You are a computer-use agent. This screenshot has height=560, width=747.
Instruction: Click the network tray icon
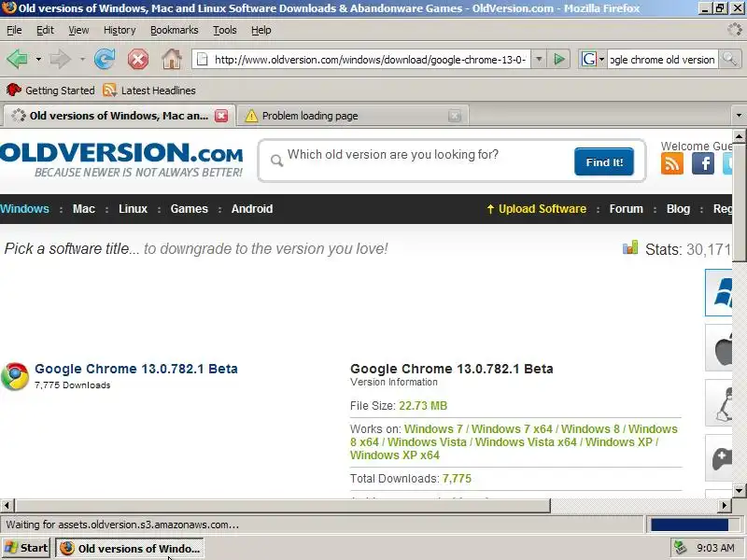coord(681,548)
